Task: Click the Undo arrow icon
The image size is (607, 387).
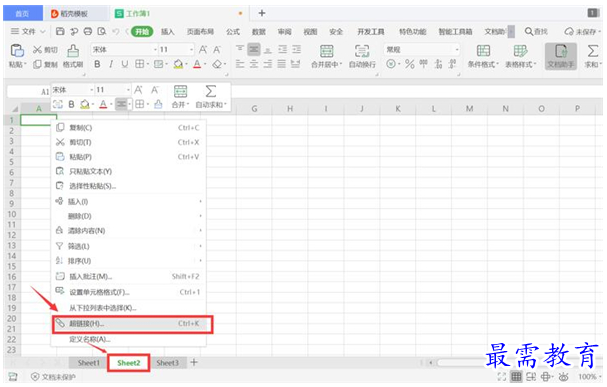Action: point(115,31)
